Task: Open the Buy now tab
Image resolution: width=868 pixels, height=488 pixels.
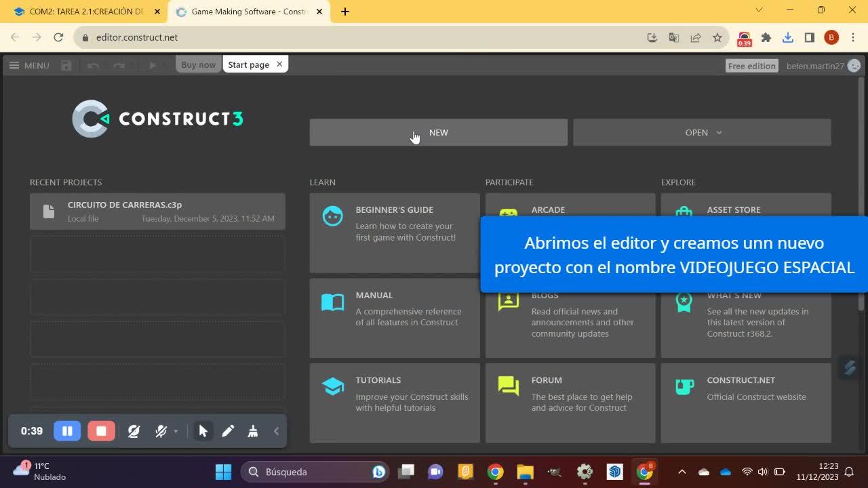Action: [x=198, y=64]
